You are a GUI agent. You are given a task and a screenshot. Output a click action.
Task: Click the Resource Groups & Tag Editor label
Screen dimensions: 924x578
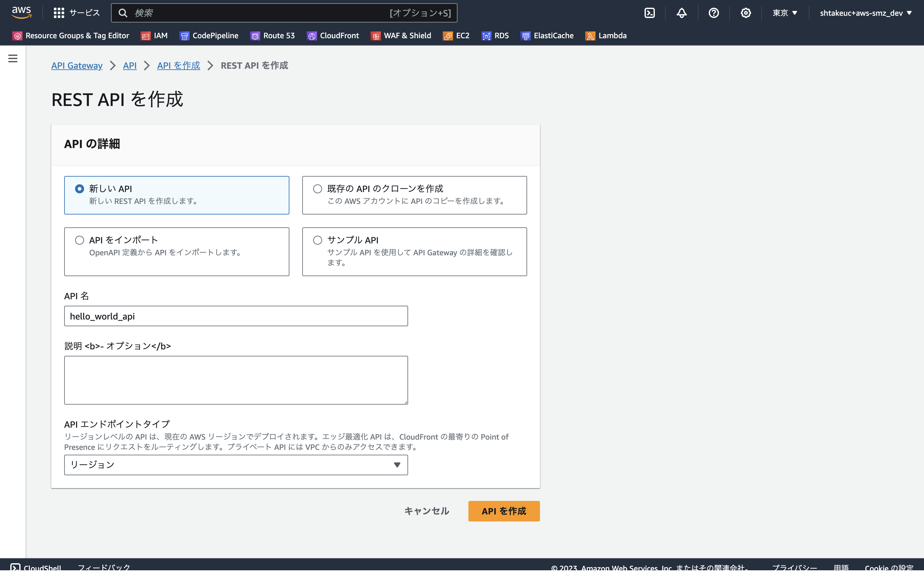click(77, 36)
